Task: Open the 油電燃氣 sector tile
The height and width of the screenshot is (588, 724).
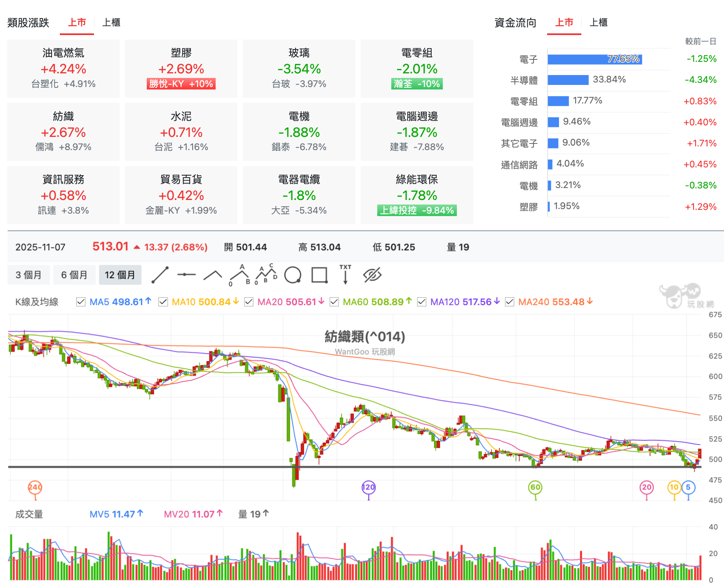Action: [63, 68]
